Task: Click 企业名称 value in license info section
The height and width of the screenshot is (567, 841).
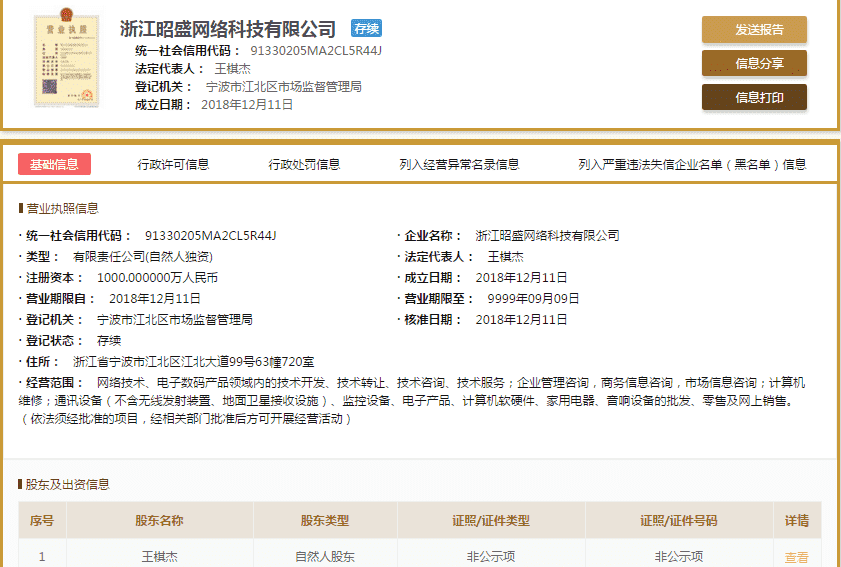Action: point(547,235)
